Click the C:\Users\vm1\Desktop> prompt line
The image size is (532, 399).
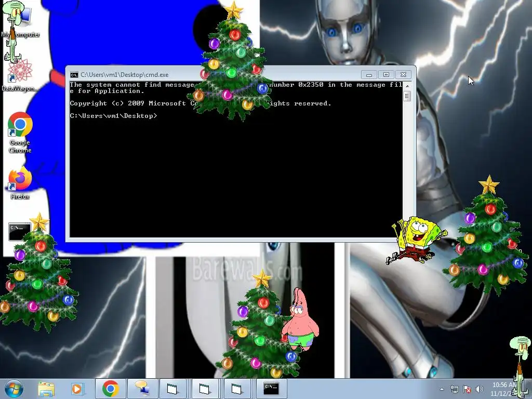click(114, 116)
